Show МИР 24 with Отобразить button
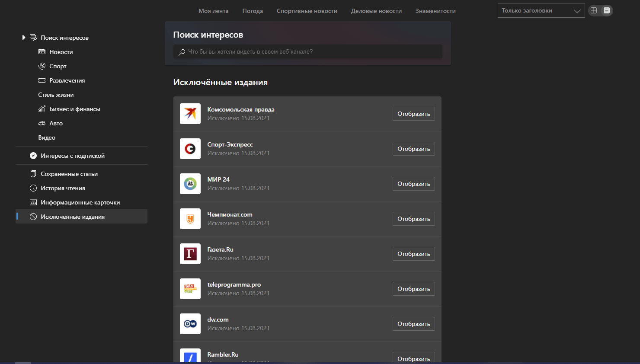The height and width of the screenshot is (364, 640). click(414, 184)
